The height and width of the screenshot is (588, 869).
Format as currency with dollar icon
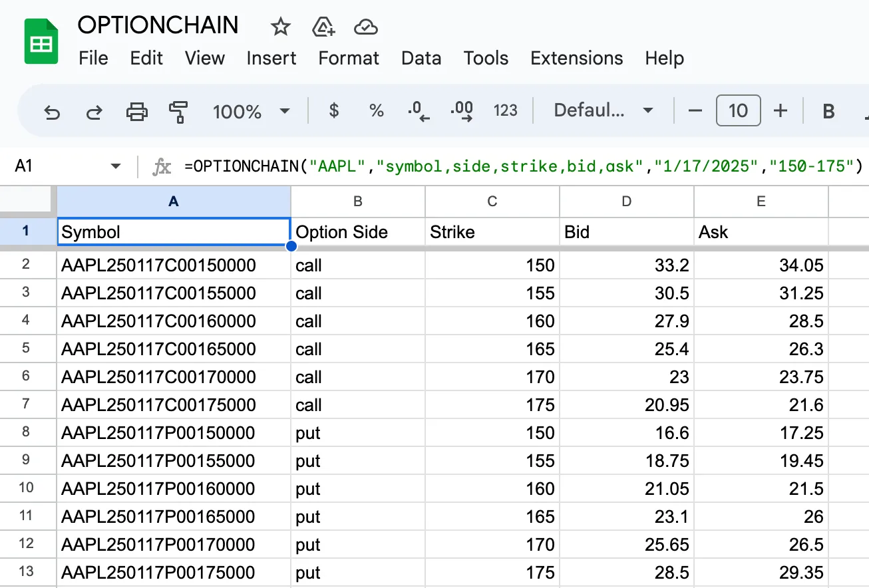[334, 110]
